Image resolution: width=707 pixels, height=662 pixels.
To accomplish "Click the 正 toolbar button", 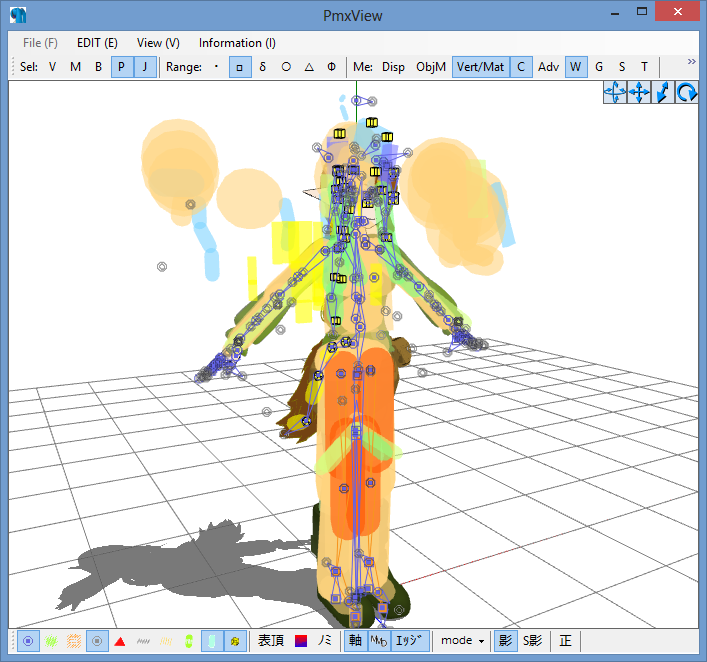I will pos(565,641).
